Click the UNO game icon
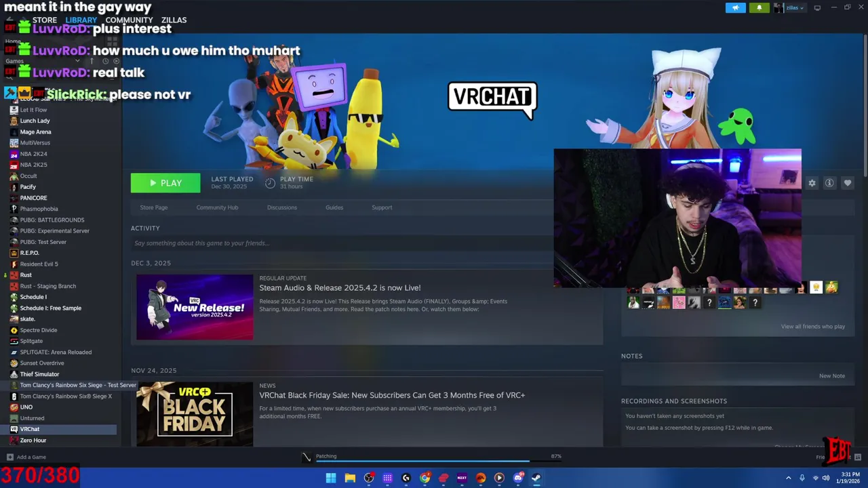The height and width of the screenshot is (488, 868). 14,407
